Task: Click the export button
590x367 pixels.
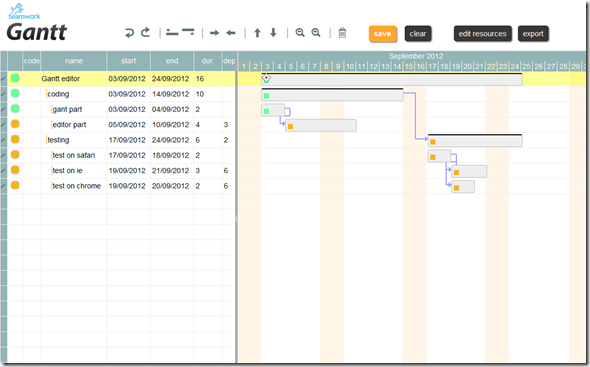Action: pyautogui.click(x=533, y=34)
